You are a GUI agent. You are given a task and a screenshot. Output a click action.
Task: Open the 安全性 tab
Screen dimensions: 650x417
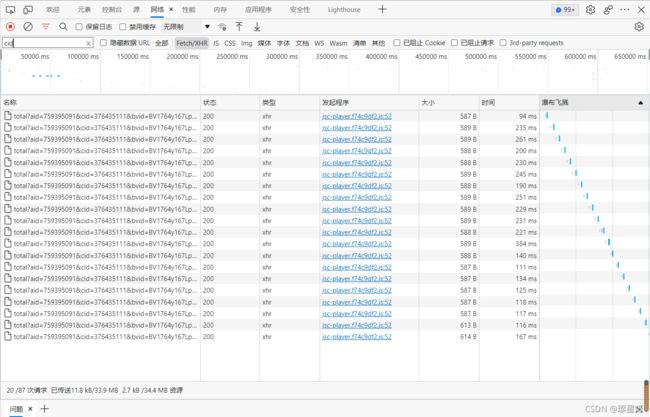300,10
